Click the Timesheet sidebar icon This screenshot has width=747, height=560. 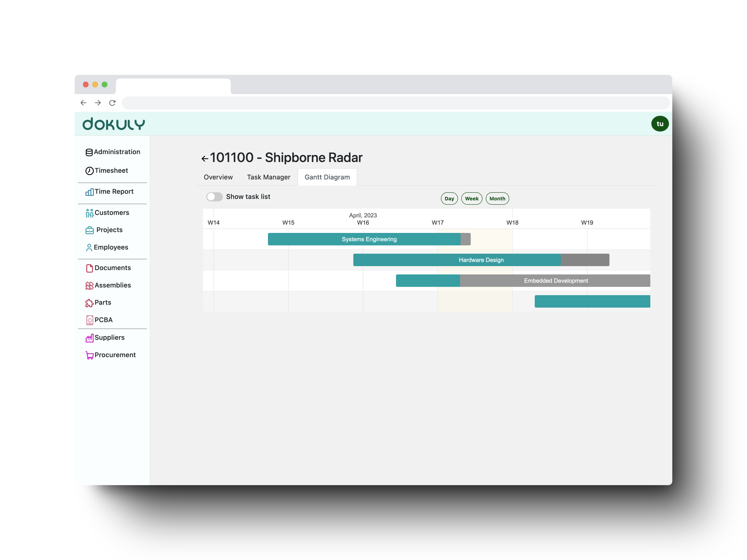[x=89, y=171]
